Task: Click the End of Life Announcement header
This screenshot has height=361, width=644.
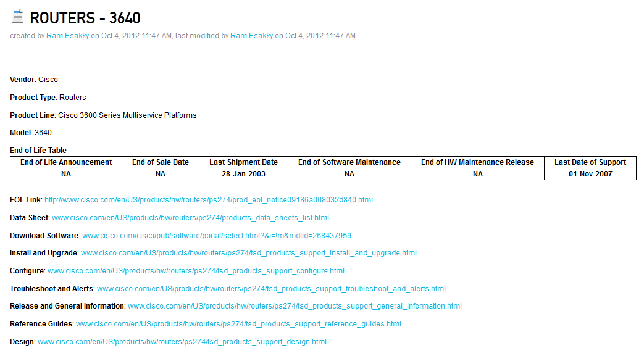Action: tap(66, 162)
